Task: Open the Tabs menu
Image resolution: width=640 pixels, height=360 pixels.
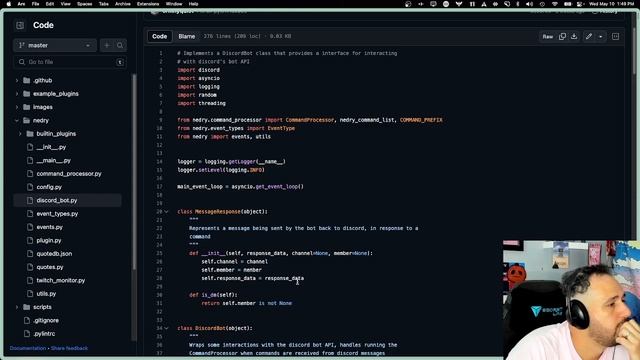Action: tap(104, 4)
